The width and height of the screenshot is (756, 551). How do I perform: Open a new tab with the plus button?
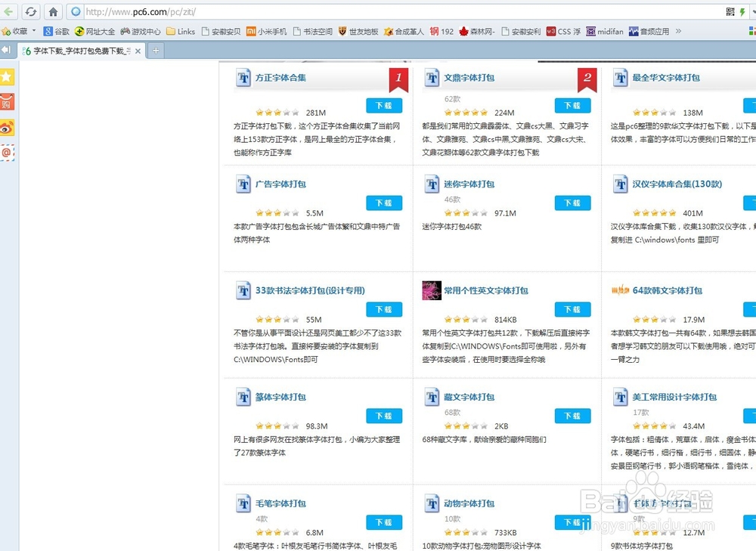[156, 50]
